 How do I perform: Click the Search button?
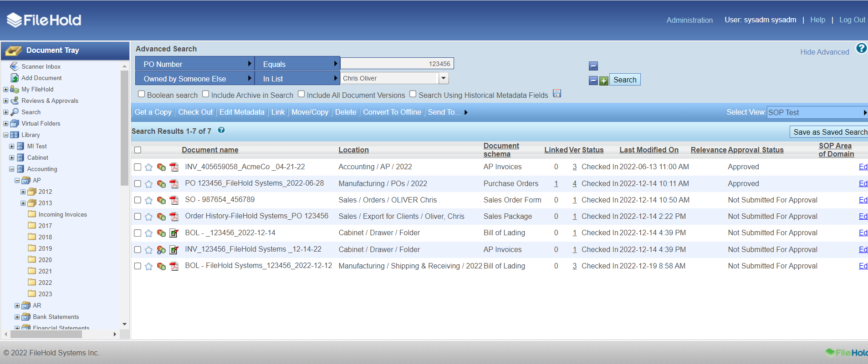624,80
